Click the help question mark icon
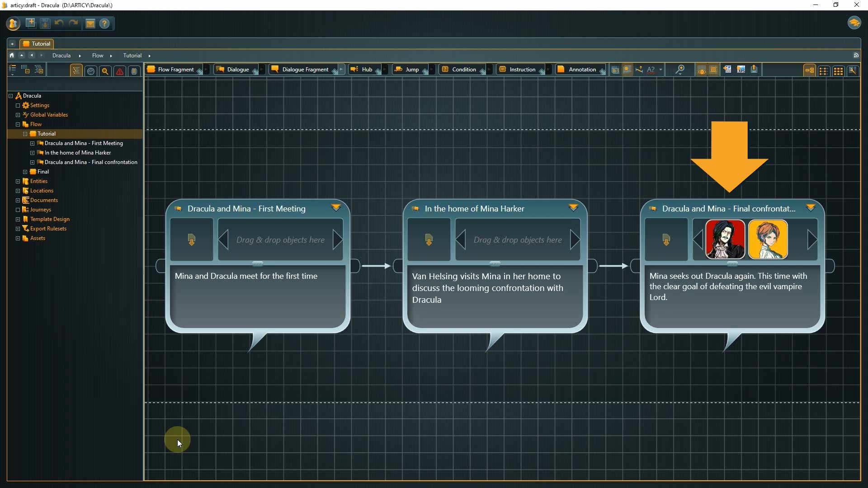 pos(104,23)
